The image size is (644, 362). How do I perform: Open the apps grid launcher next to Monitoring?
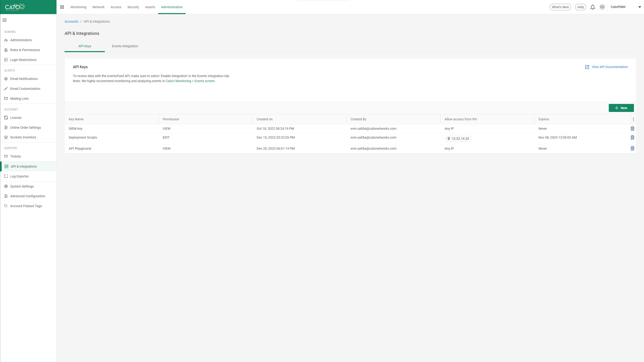pos(62,7)
